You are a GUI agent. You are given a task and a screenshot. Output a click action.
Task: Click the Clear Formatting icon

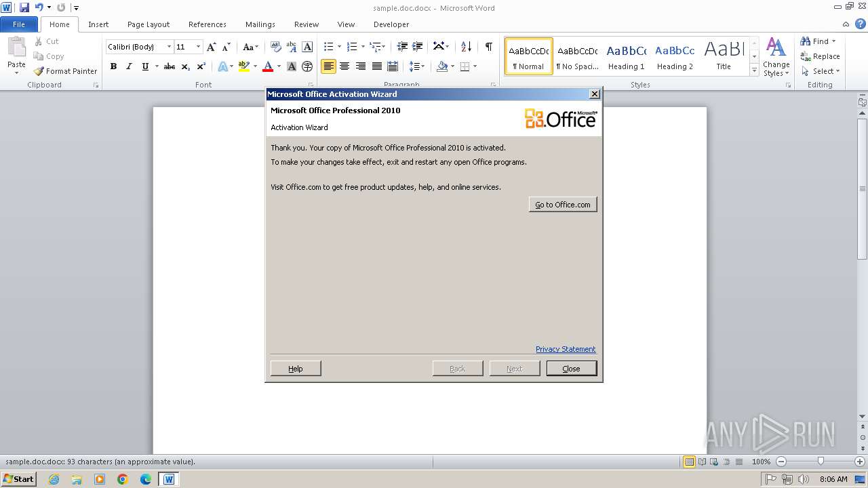tap(275, 47)
